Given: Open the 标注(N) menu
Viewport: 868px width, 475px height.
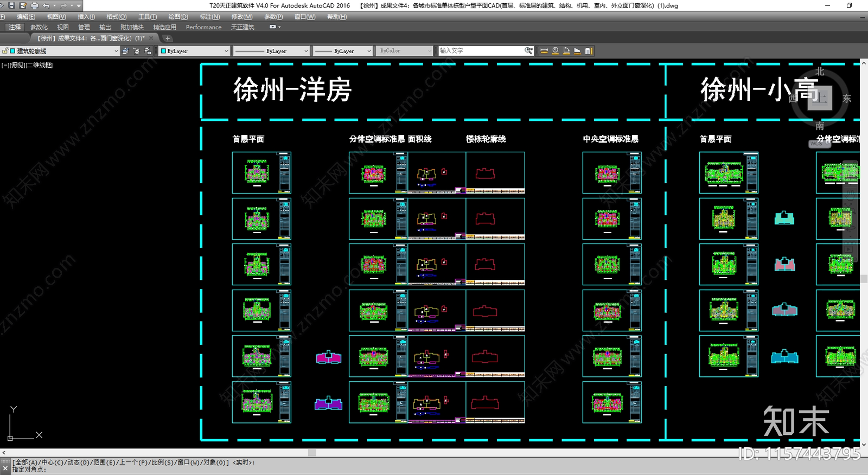Looking at the screenshot, I should point(210,17).
